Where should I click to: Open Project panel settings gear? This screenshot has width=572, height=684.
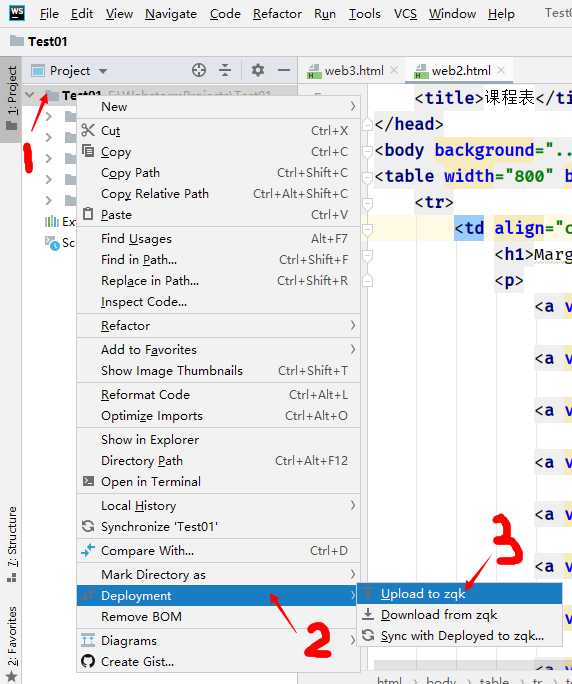[258, 70]
